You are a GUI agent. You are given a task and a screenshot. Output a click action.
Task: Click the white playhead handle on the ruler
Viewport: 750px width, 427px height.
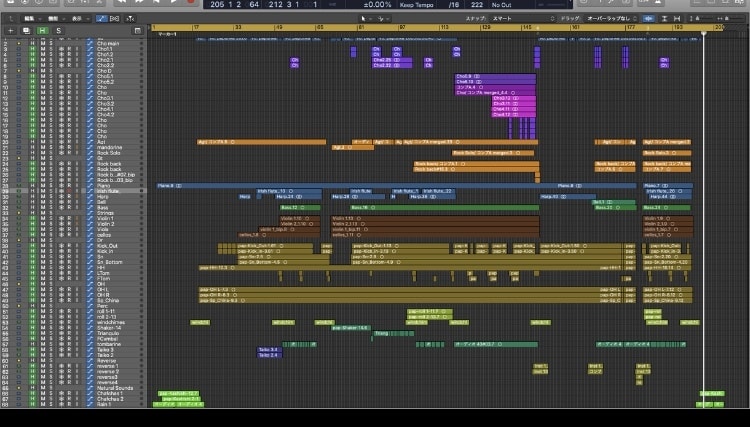tap(704, 33)
